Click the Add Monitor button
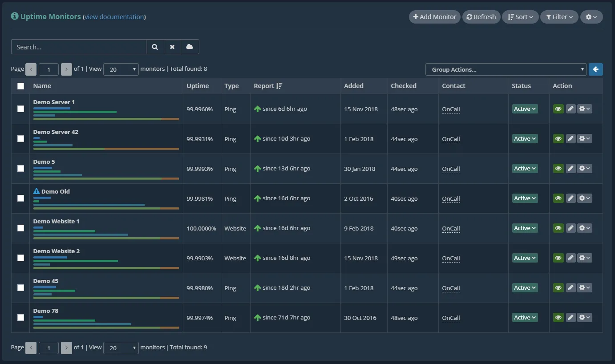The image size is (615, 364). point(434,16)
